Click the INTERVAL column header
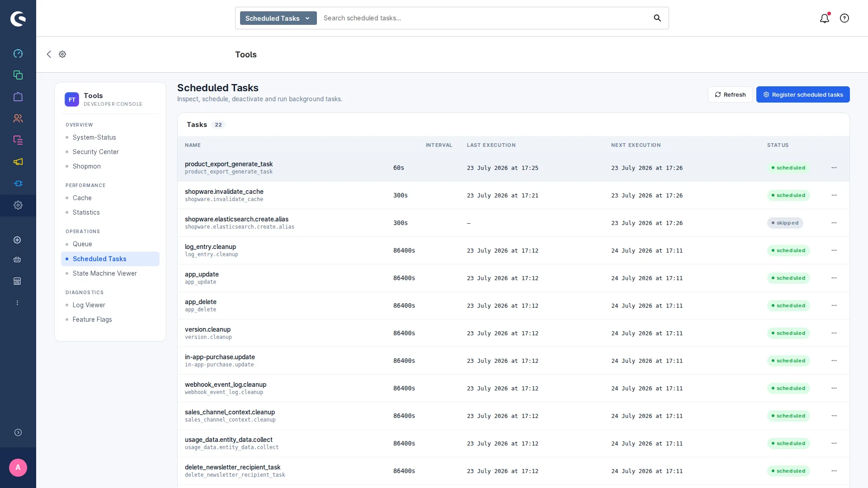The image size is (868, 488). 439,145
